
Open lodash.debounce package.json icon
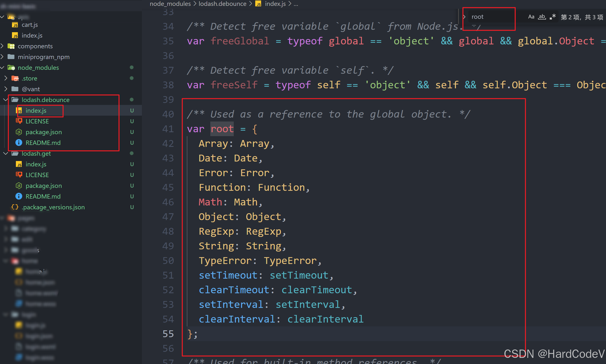pyautogui.click(x=19, y=132)
